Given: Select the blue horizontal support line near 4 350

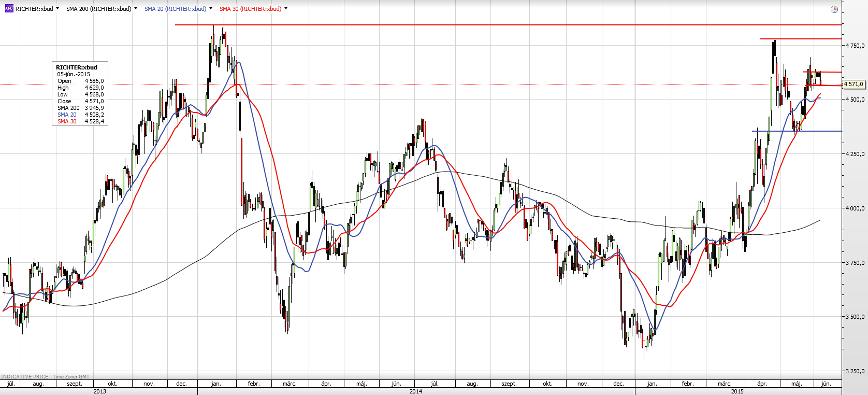Looking at the screenshot, I should (x=797, y=131).
